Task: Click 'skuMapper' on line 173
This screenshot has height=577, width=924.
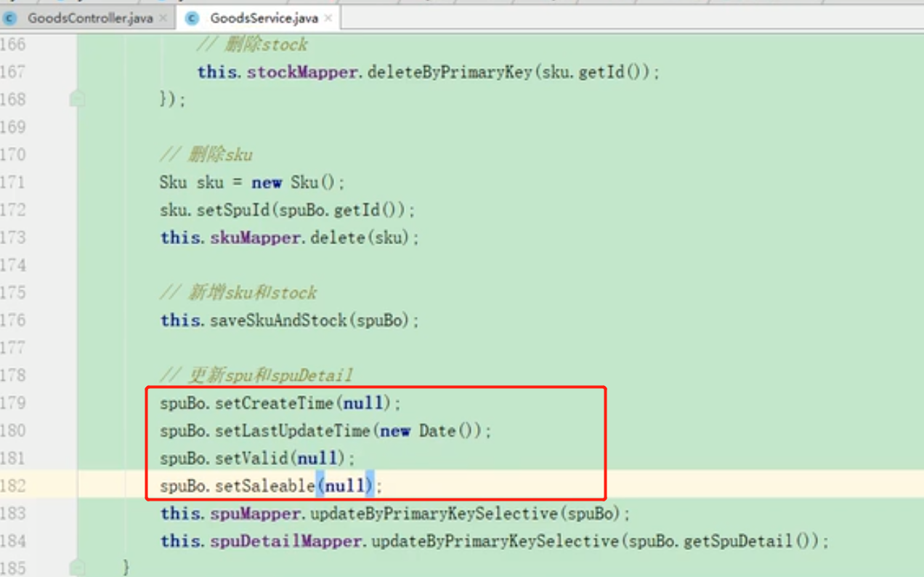Action: (256, 238)
